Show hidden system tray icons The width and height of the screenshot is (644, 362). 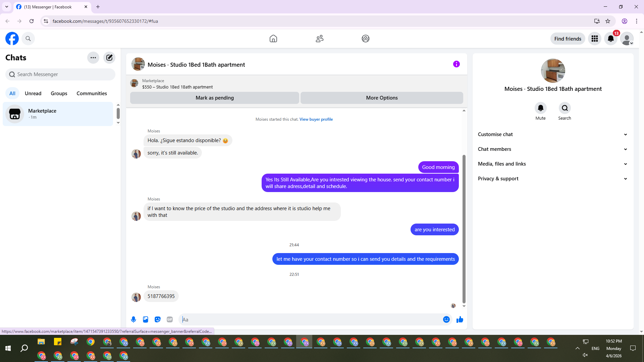tap(578, 349)
